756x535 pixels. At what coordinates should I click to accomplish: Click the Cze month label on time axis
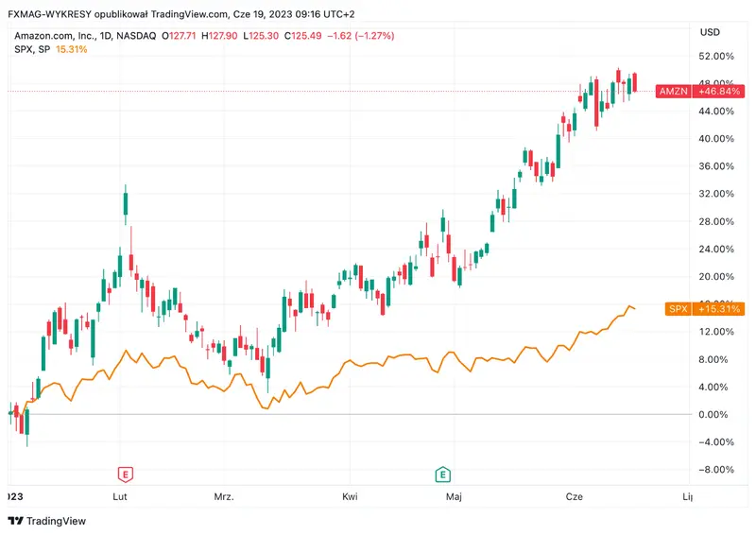pyautogui.click(x=576, y=495)
